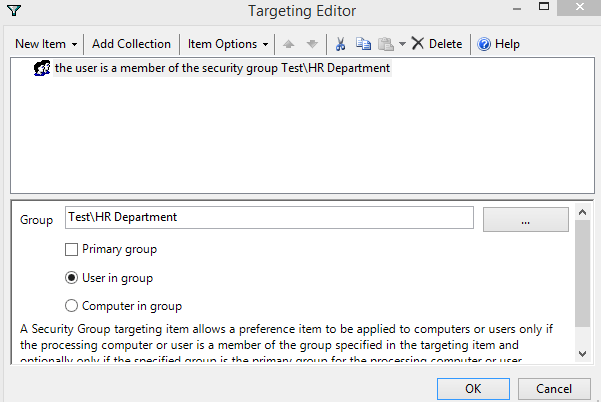Click the blue Help question mark icon
This screenshot has width=601, height=402.
click(484, 44)
